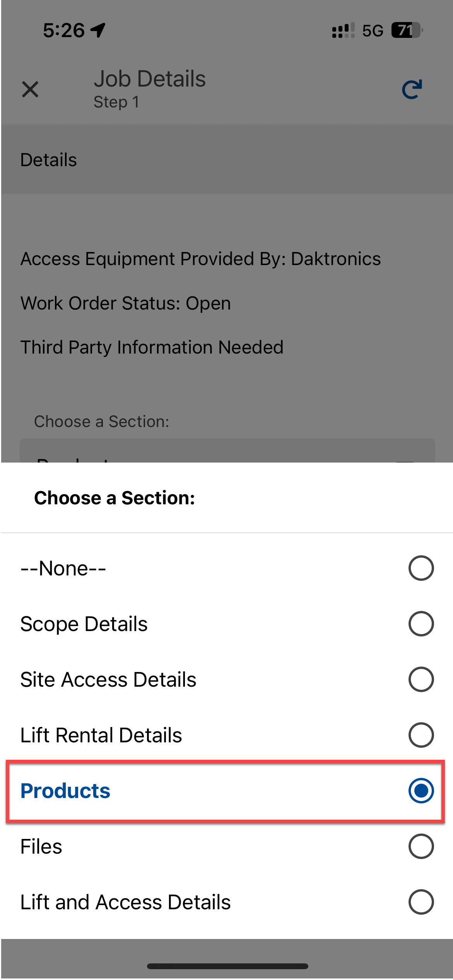Choose the Site Access Details label
This screenshot has width=453, height=980.
click(108, 679)
